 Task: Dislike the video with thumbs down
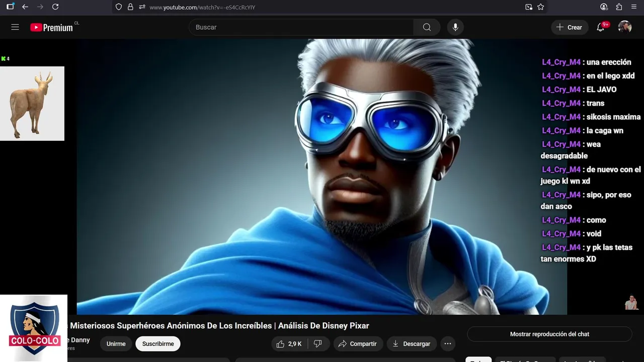318,344
